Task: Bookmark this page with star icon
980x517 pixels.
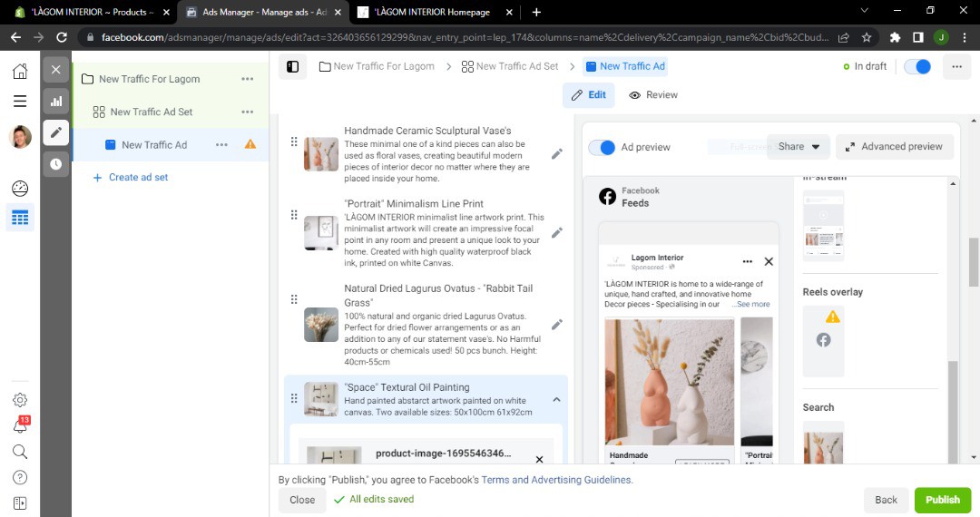Action: coord(867,37)
